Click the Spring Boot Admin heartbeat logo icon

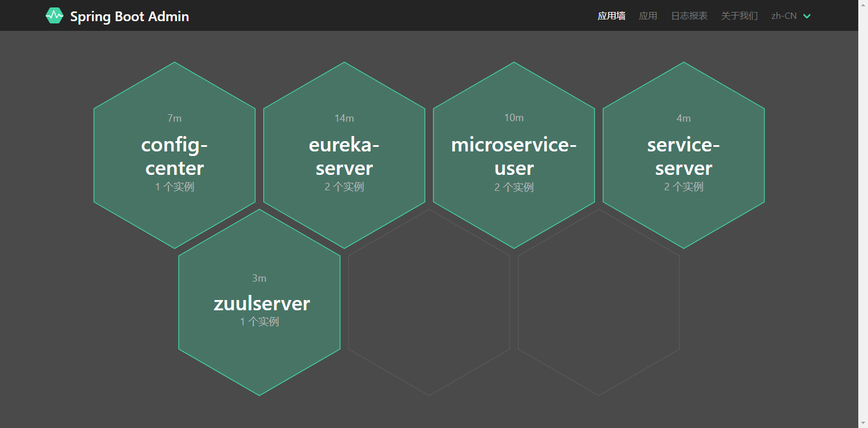tap(54, 15)
